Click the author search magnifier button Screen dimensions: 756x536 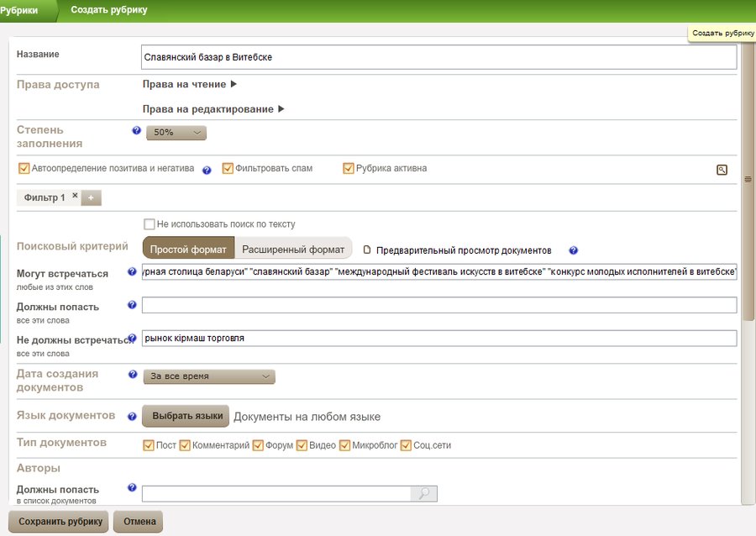point(424,494)
